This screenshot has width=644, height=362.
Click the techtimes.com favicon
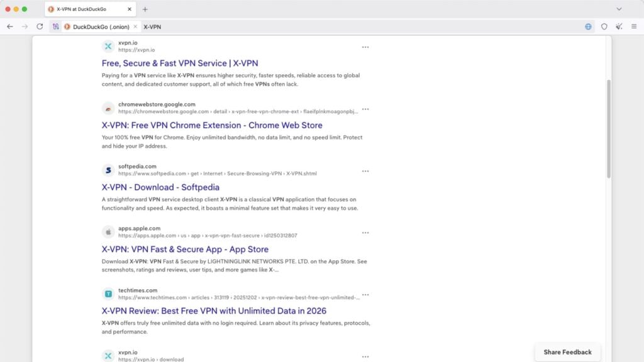pyautogui.click(x=108, y=293)
